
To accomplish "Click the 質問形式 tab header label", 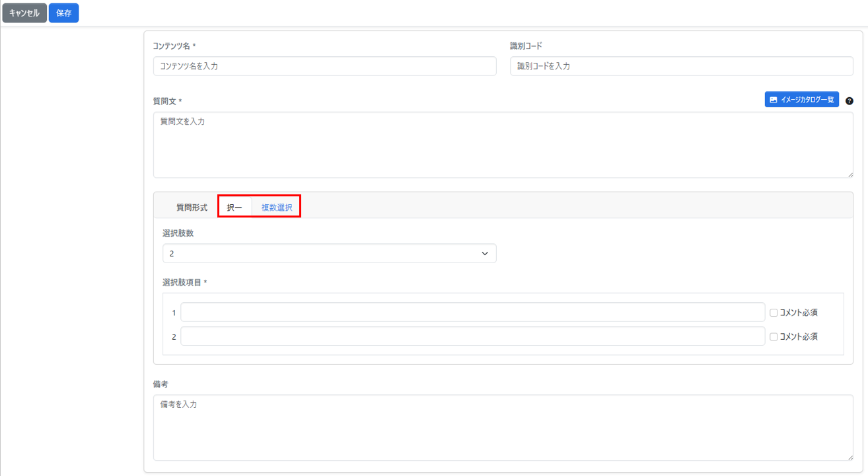I will (x=192, y=208).
